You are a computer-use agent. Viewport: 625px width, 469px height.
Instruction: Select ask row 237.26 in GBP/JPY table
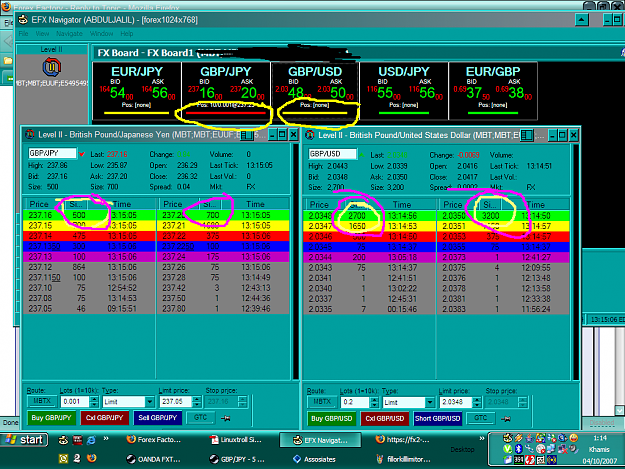pos(223,267)
